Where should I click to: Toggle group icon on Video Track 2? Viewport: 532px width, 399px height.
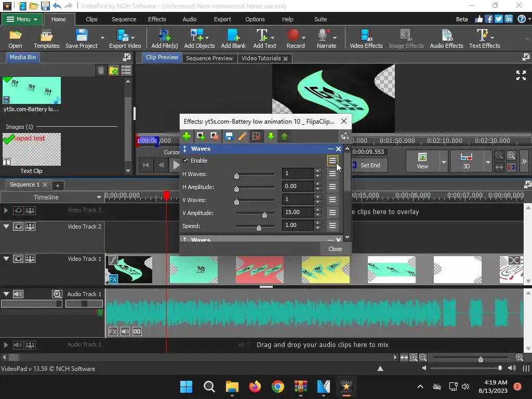30,227
